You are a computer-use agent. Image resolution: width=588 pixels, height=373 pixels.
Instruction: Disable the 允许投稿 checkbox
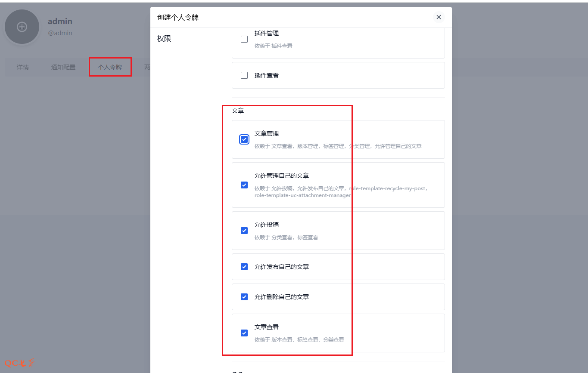tap(244, 231)
